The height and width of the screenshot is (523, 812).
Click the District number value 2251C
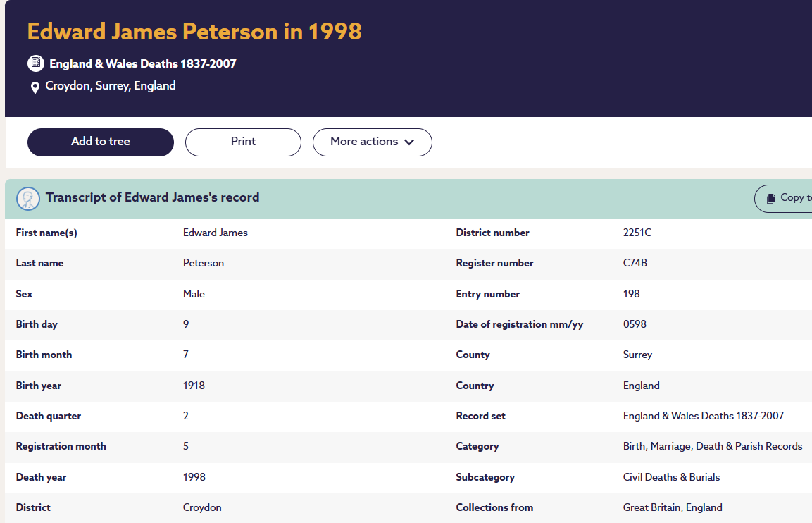tap(637, 233)
